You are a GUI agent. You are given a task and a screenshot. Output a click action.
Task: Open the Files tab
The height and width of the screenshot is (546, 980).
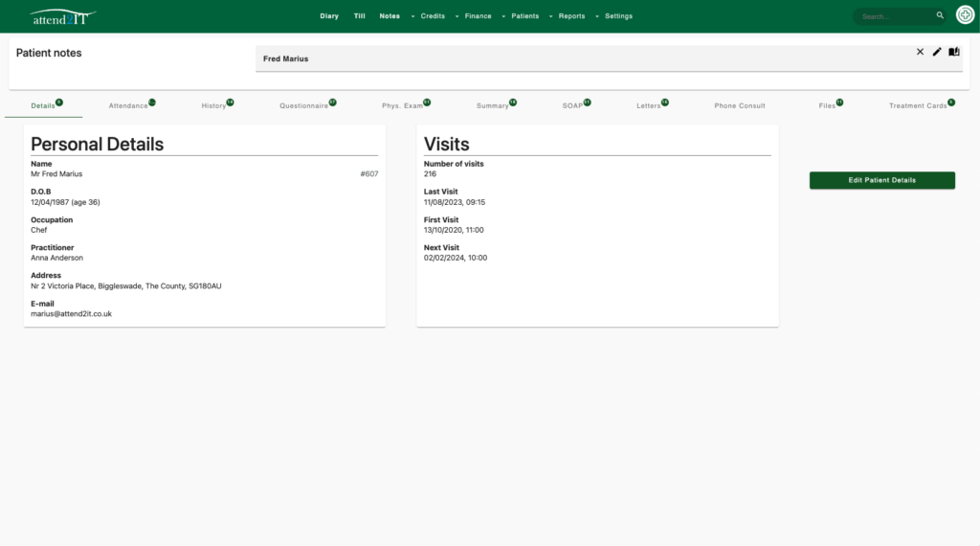click(x=827, y=105)
